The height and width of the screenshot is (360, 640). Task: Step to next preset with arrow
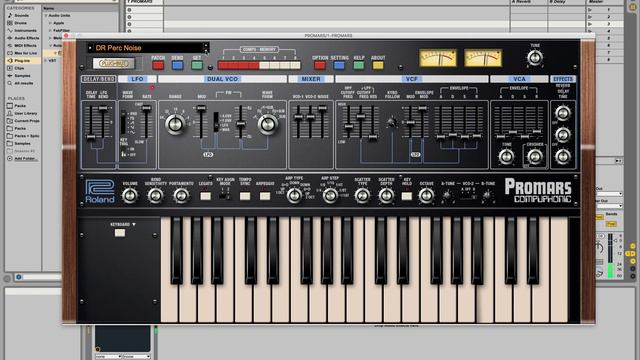pyautogui.click(x=206, y=51)
